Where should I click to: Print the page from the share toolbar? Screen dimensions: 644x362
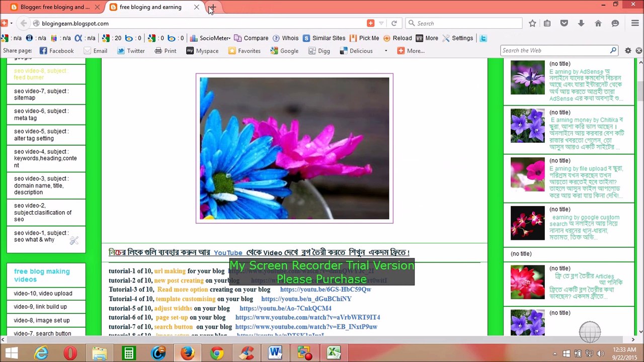coord(166,51)
